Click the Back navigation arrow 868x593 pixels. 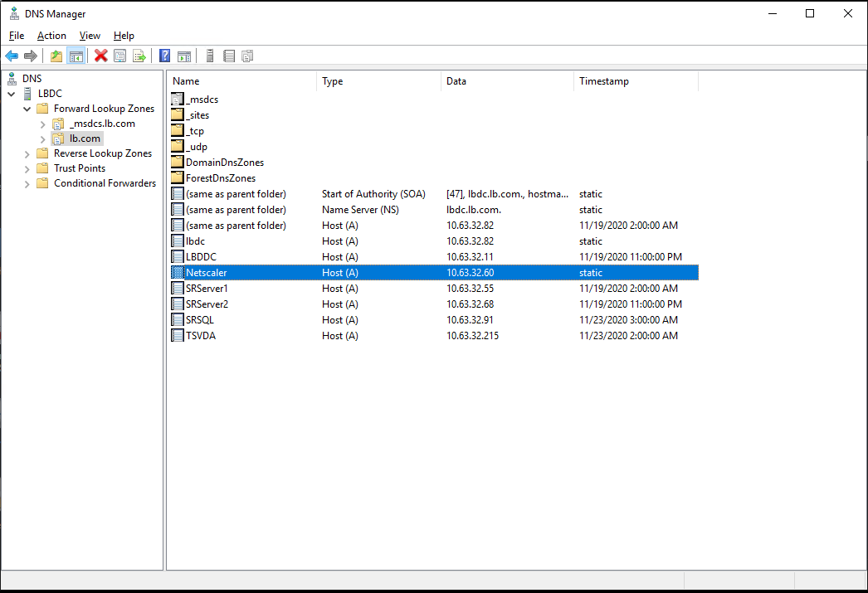click(11, 56)
